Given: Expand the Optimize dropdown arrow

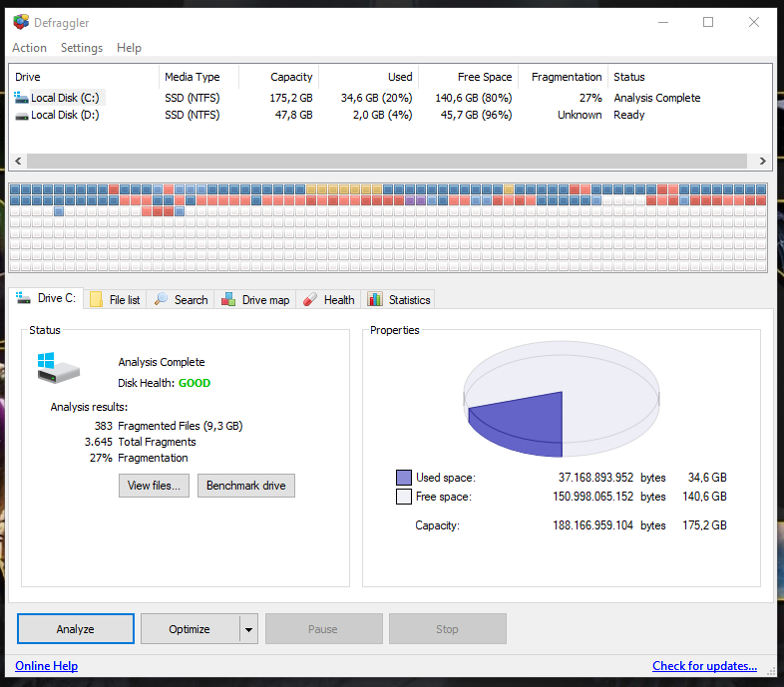Looking at the screenshot, I should (x=248, y=629).
